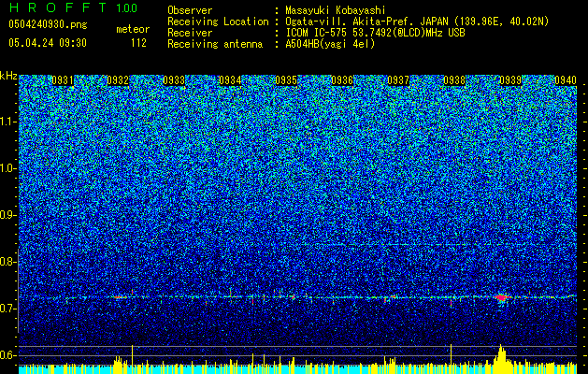Select the meteor count value 112

(x=138, y=43)
